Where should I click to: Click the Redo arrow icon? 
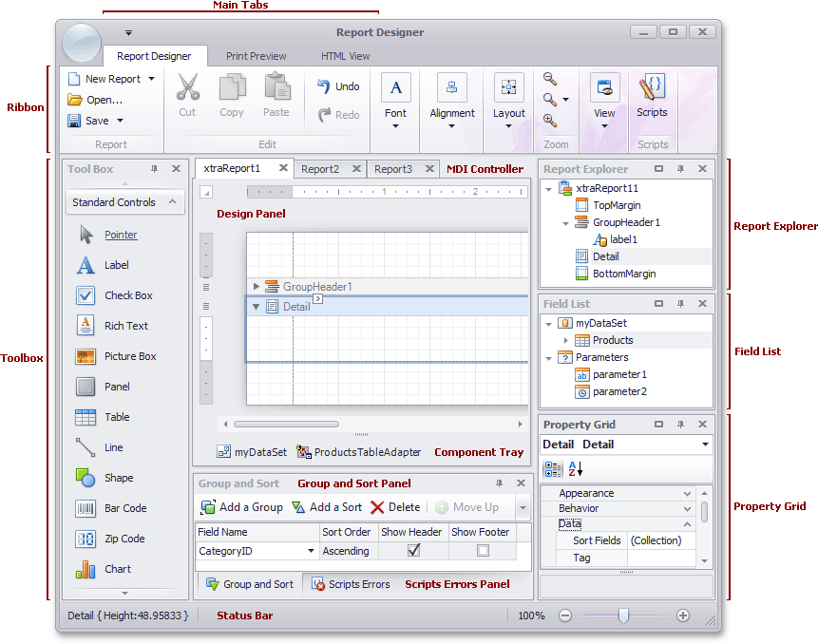point(325,115)
